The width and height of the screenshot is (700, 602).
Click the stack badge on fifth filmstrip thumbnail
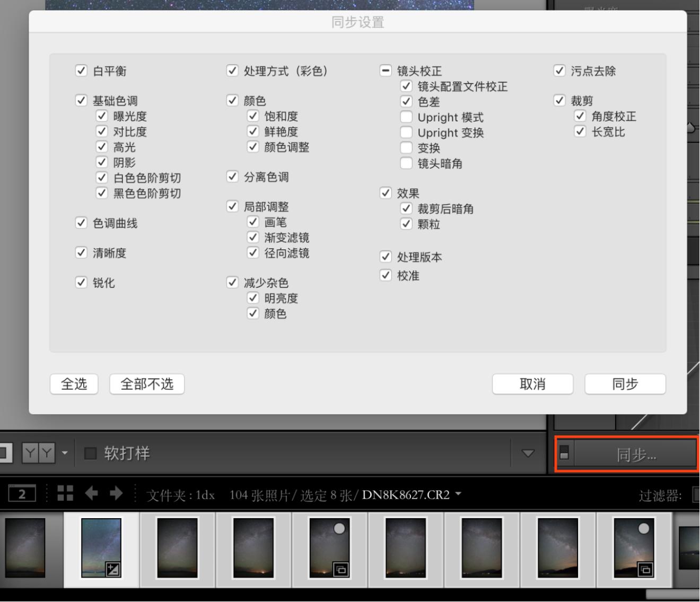[x=340, y=570]
